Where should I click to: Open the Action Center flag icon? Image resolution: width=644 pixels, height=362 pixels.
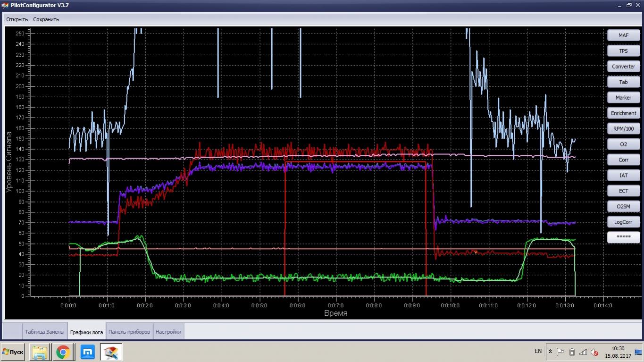560,352
